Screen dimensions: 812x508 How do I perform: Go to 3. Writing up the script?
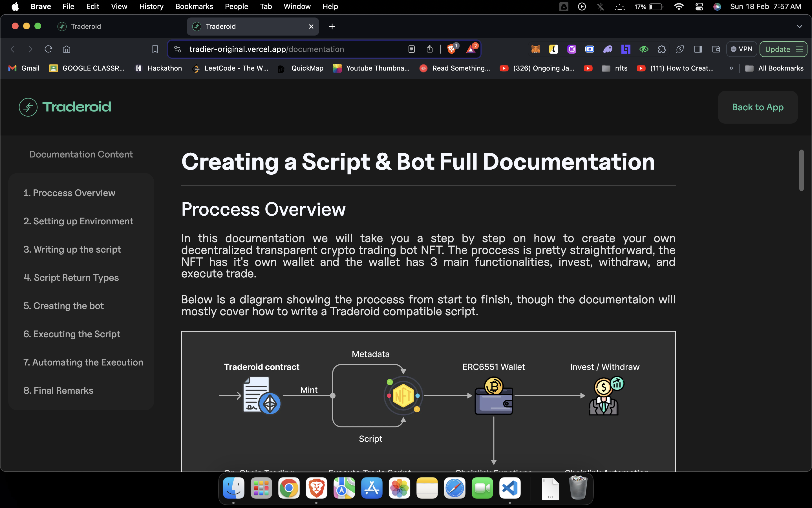point(72,249)
